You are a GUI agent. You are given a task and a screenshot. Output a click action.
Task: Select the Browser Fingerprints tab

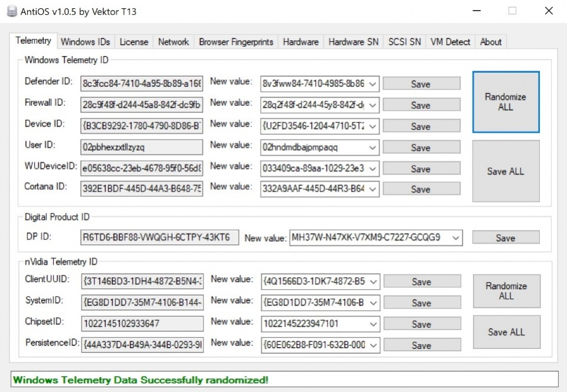236,41
